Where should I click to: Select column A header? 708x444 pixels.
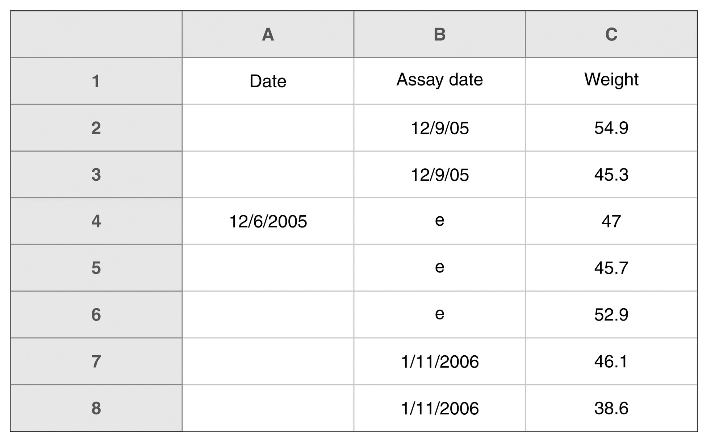click(268, 34)
